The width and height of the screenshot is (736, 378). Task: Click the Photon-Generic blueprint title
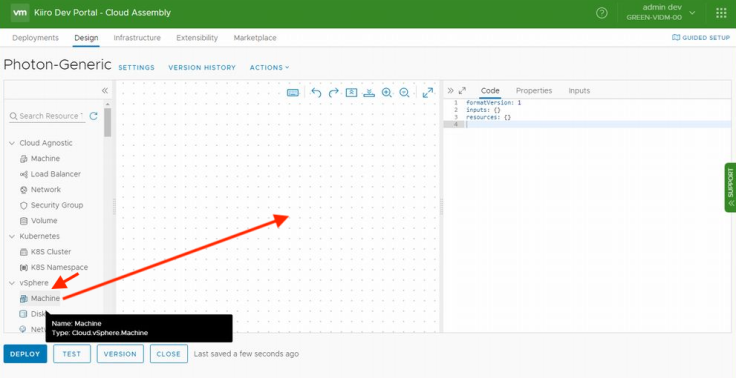click(x=57, y=65)
